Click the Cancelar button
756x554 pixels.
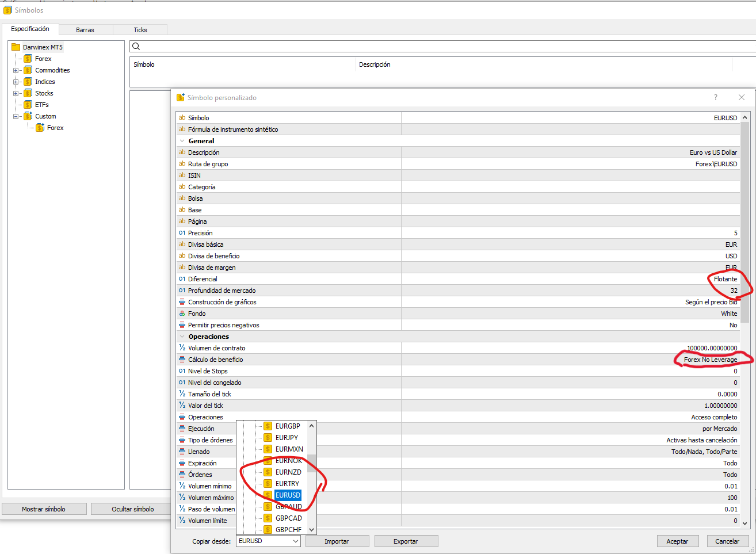[727, 541]
